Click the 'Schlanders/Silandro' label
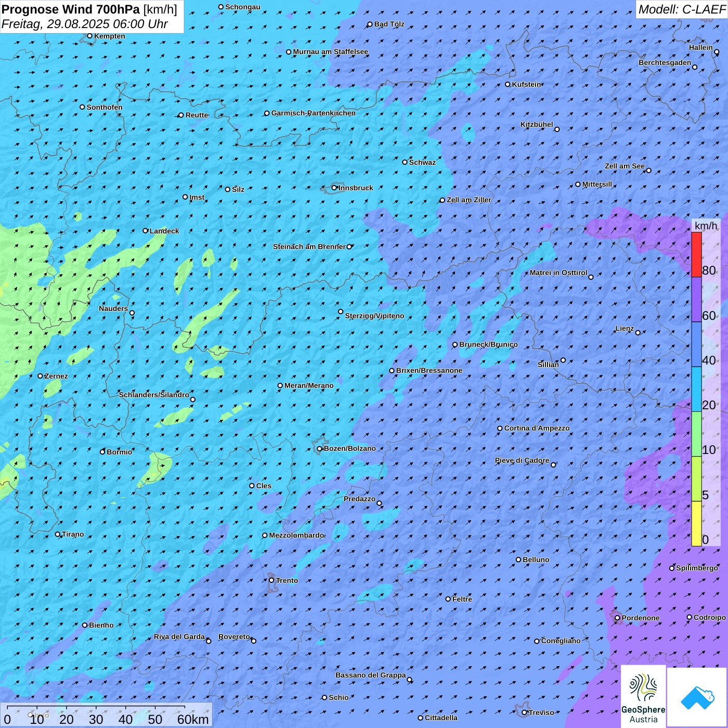Image resolution: width=728 pixels, height=728 pixels. pos(154,395)
